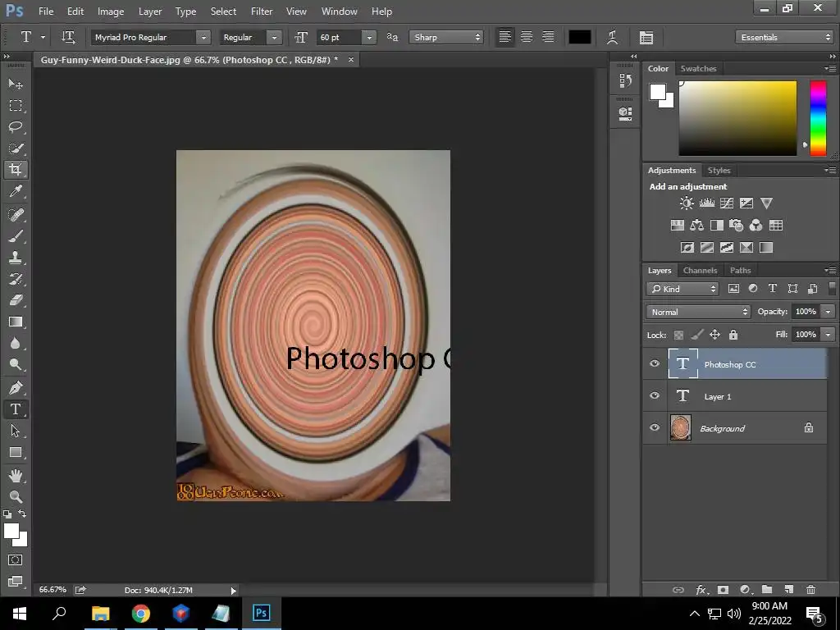Select the Rectangle shape tool
The image size is (840, 630).
click(x=16, y=452)
